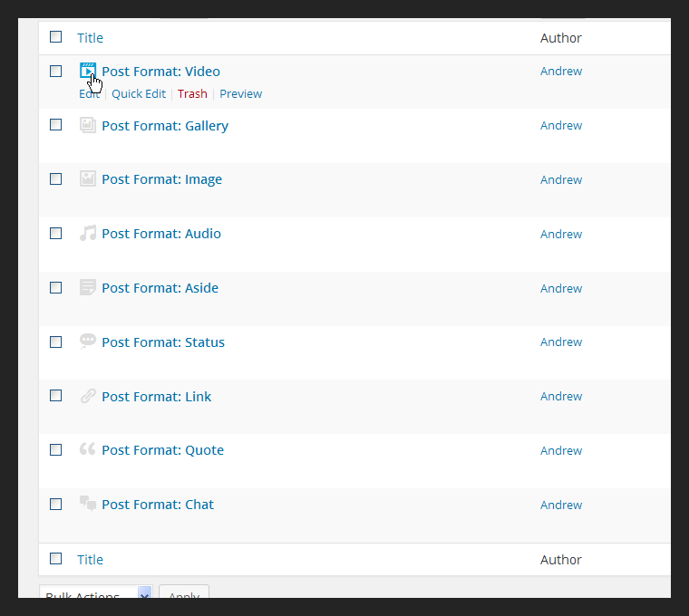Click author Andrew in the Chat row

tap(561, 505)
